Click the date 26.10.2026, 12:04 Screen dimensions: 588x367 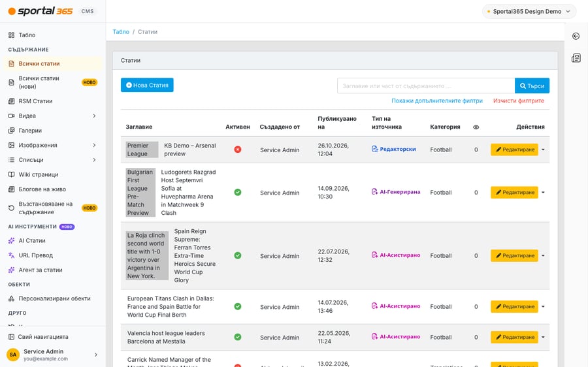point(333,150)
